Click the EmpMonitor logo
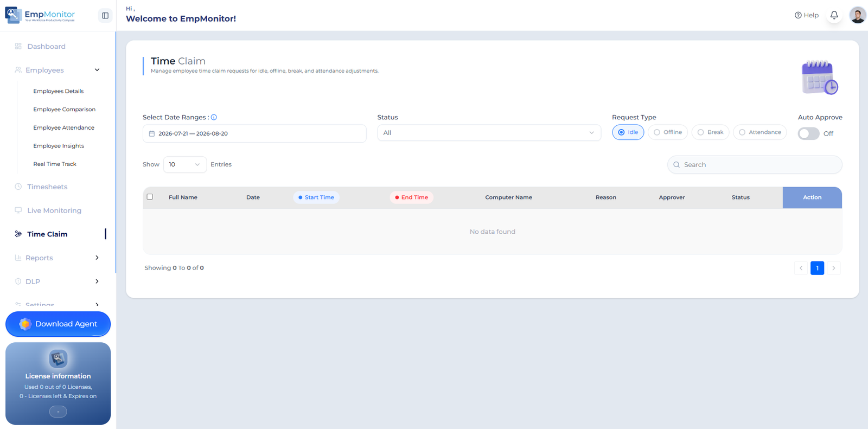The image size is (868, 429). (40, 15)
